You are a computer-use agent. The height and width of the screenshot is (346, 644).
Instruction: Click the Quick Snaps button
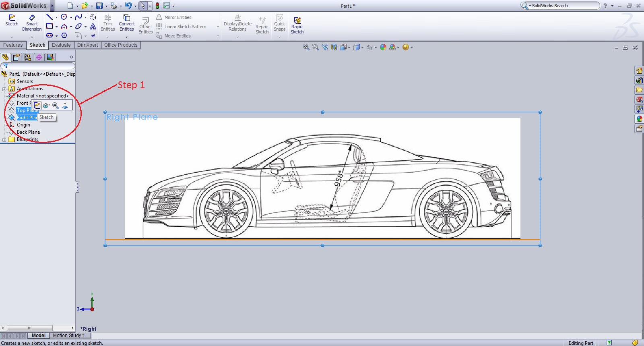click(279, 23)
